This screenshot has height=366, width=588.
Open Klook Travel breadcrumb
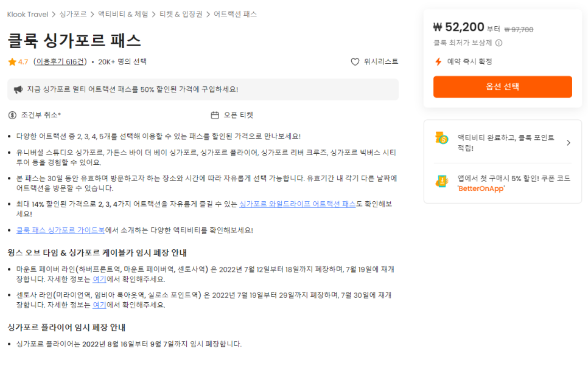28,14
